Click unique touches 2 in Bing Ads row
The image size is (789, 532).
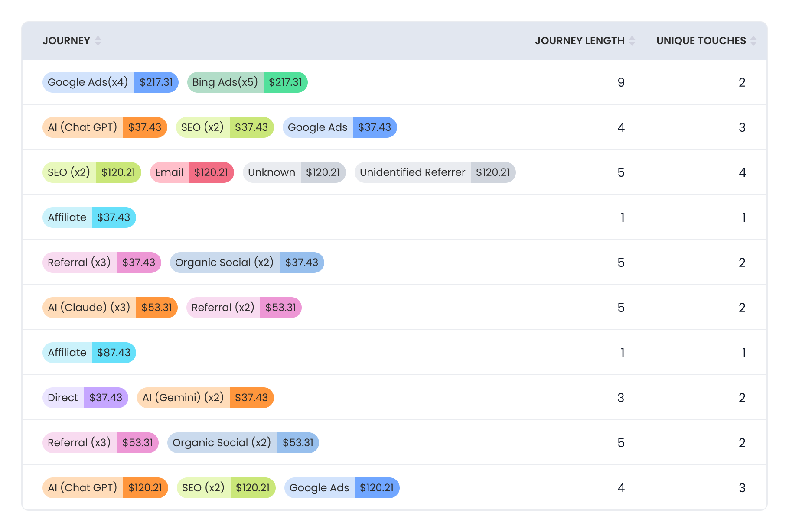coord(742,82)
